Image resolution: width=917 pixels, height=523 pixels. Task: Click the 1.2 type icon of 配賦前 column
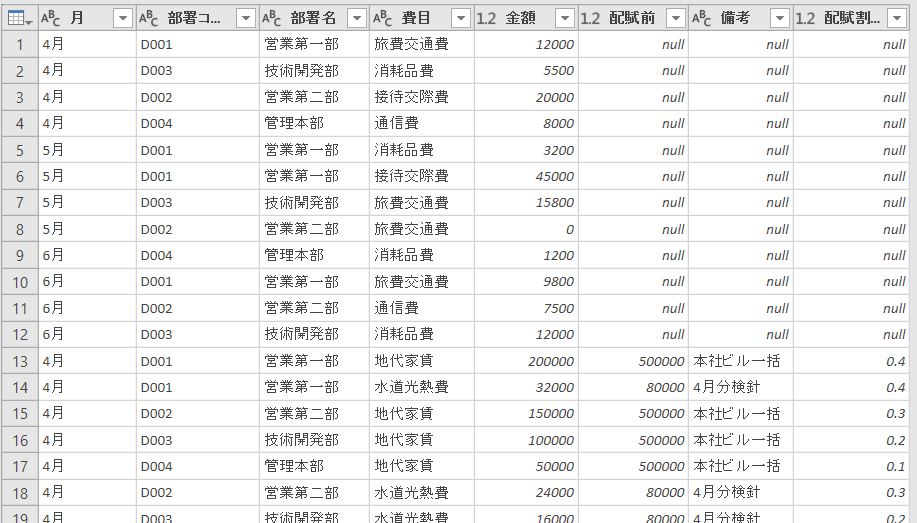pos(590,18)
